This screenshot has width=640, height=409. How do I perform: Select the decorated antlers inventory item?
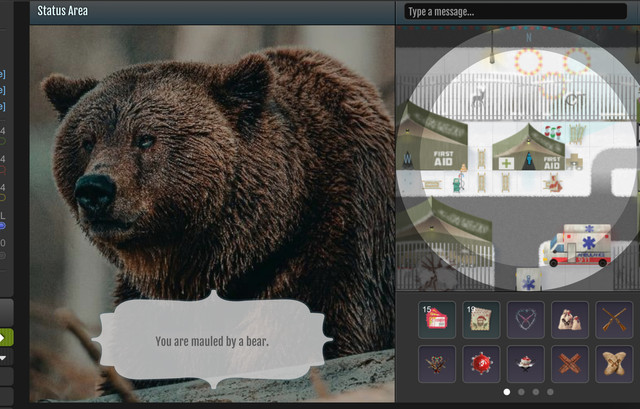coord(437,364)
